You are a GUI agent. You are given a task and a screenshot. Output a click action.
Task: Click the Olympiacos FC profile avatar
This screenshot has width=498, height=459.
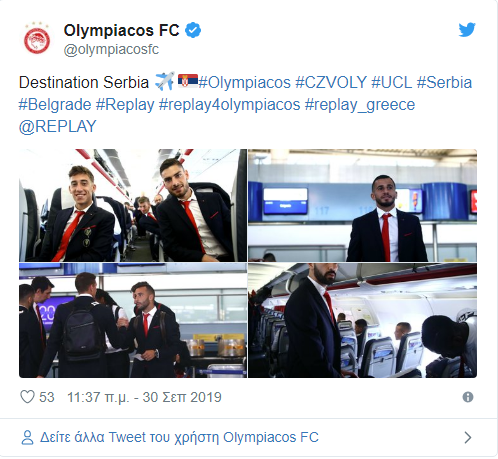click(x=37, y=39)
